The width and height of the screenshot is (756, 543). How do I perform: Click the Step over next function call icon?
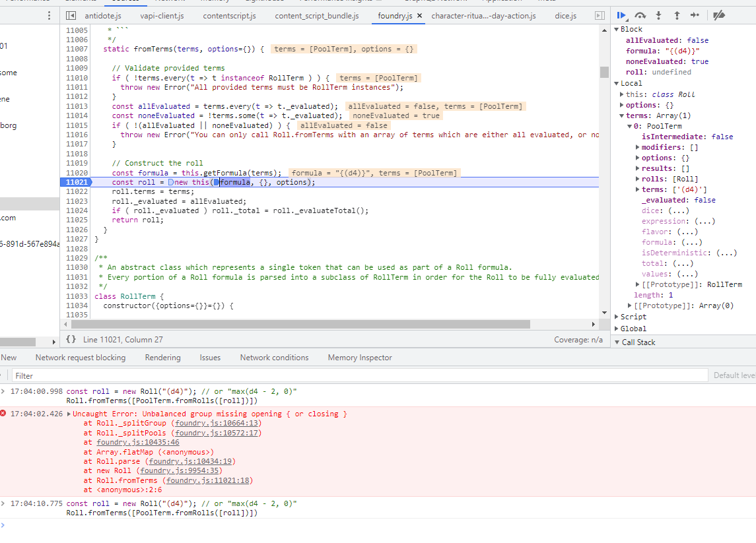pos(640,15)
